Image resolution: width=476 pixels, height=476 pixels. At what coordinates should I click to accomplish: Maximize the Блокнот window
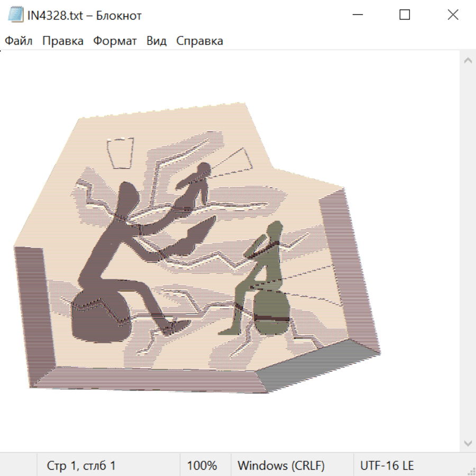pos(405,15)
